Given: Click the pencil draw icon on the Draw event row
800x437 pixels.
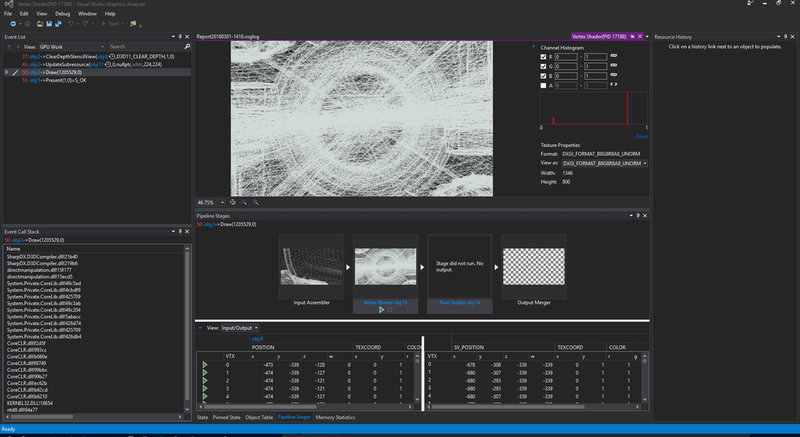Looking at the screenshot, I should click(15, 72).
